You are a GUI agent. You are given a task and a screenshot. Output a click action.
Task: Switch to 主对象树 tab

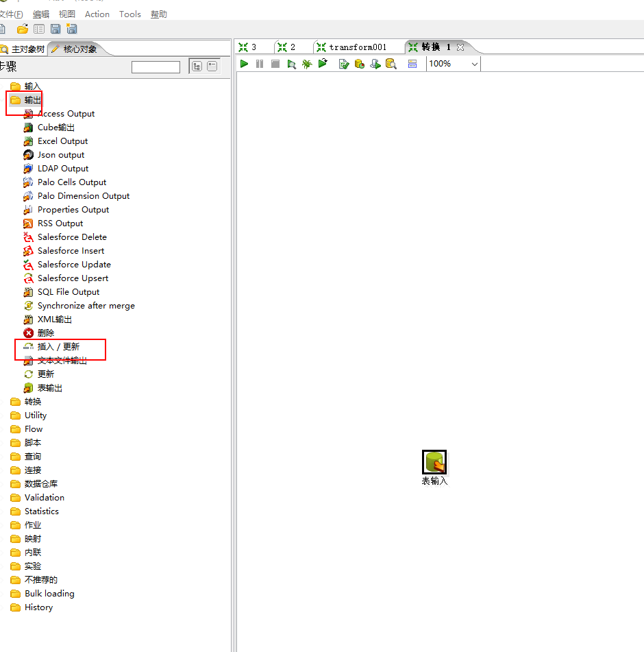click(23, 49)
